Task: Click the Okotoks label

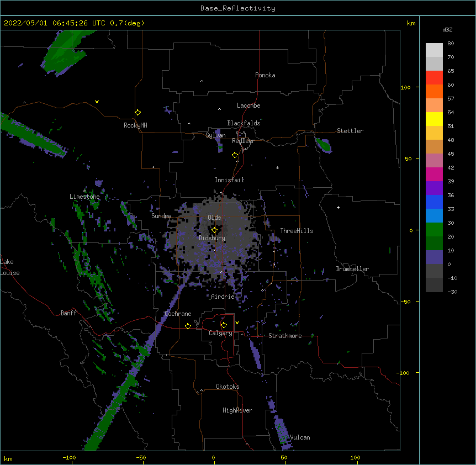Action: point(228,387)
